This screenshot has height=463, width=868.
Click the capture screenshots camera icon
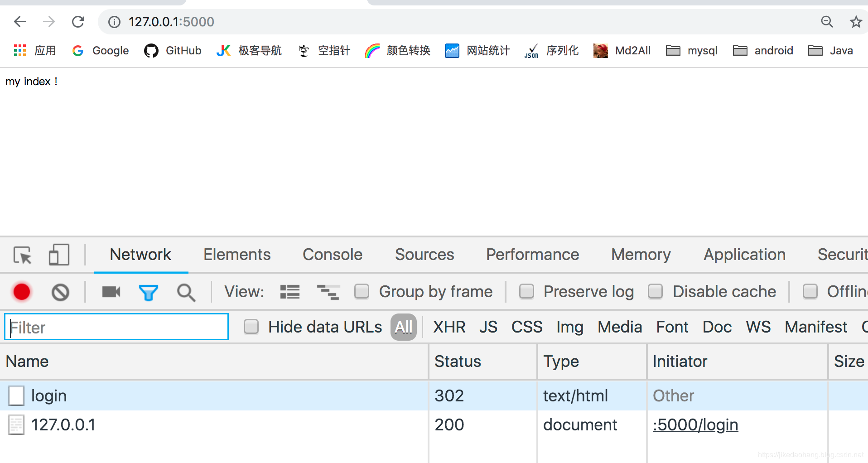point(111,292)
